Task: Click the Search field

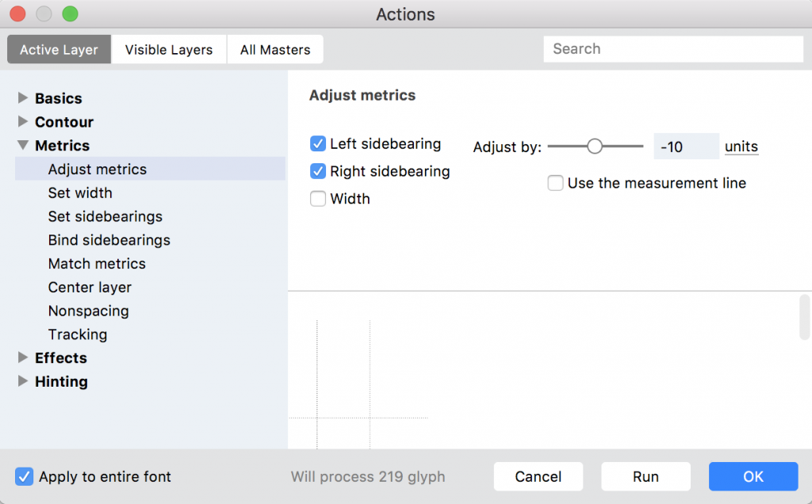Action: pos(673,49)
